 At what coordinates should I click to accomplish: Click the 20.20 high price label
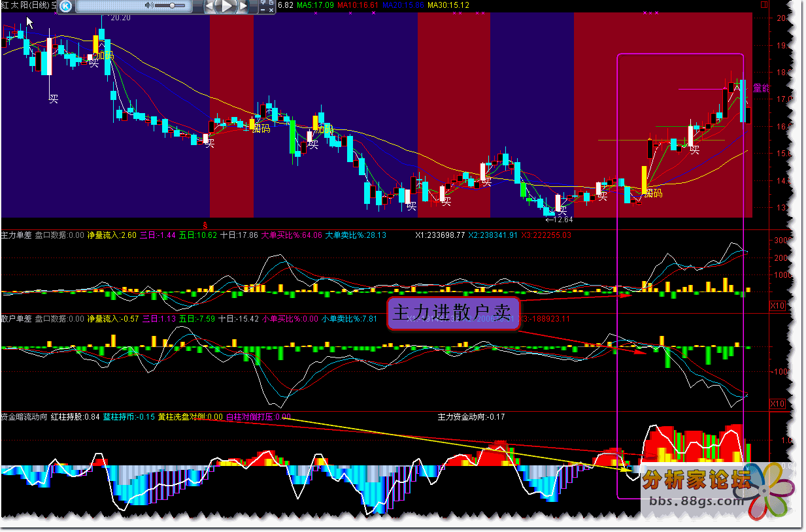[x=120, y=18]
